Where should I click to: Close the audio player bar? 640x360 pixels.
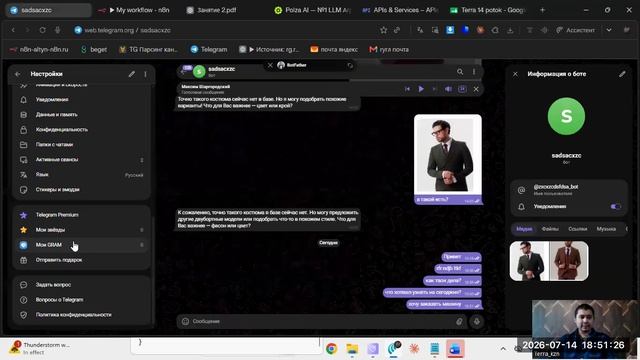[476, 89]
